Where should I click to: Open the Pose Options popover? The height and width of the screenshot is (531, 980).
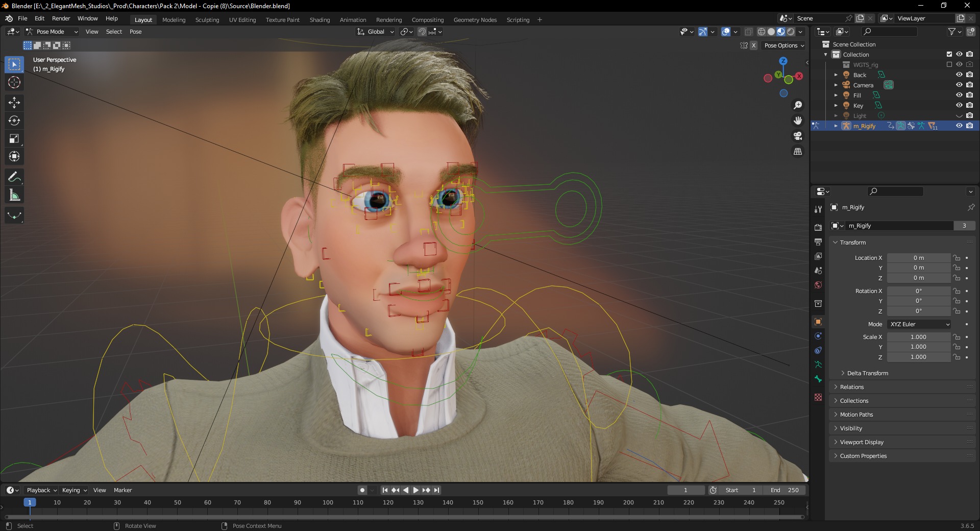[784, 45]
